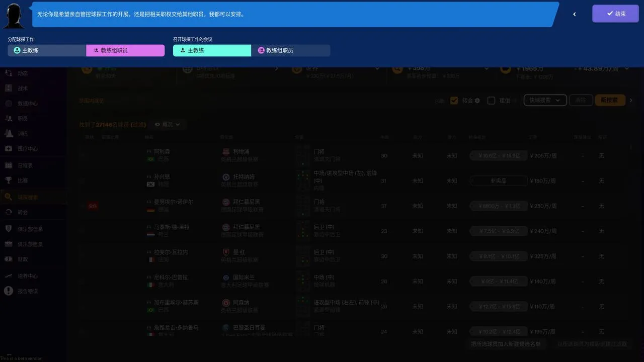Image resolution: width=644 pixels, height=362 pixels.
Task: Open player 孙兴慜
Action: pyautogui.click(x=162, y=176)
